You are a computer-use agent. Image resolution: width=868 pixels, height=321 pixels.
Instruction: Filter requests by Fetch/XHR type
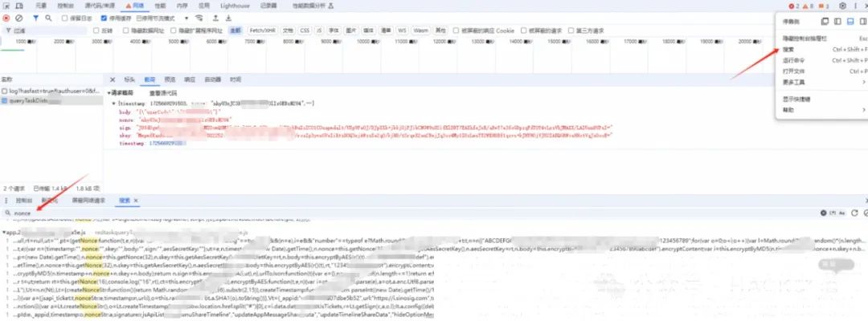(262, 30)
